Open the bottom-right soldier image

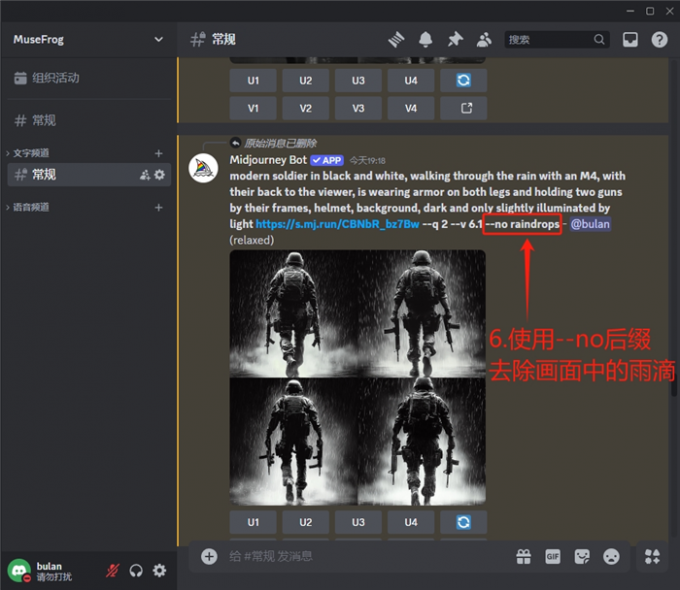422,442
